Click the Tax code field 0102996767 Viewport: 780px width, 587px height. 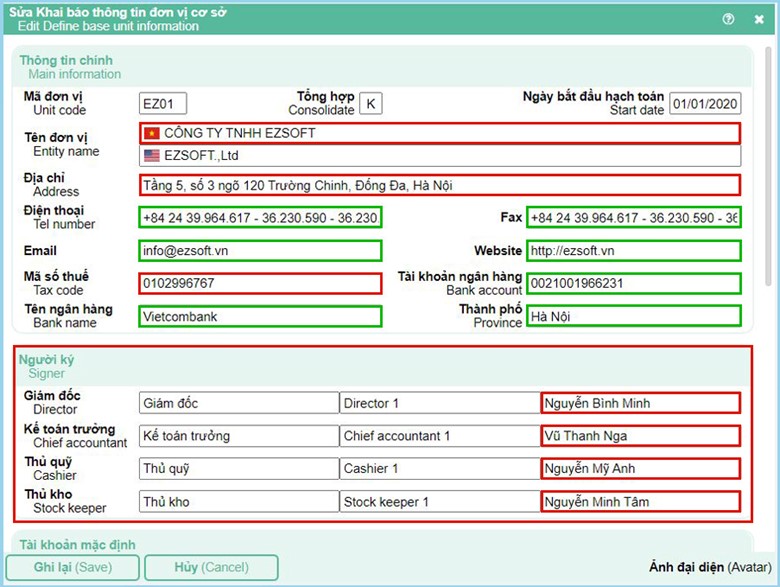261,283
